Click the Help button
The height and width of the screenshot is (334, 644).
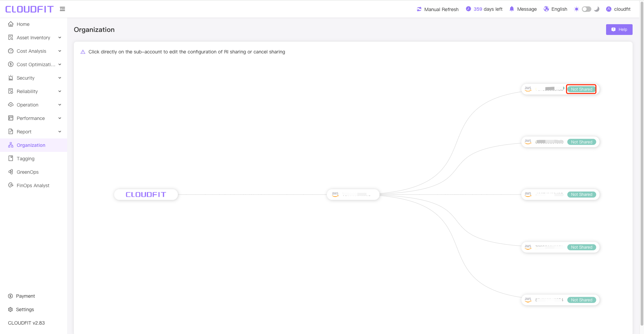(619, 30)
